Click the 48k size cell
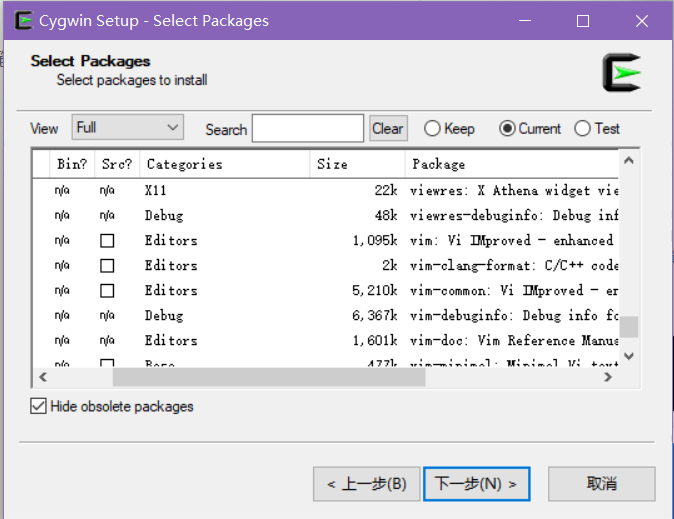Screen dimensions: 674x519 (386, 215)
